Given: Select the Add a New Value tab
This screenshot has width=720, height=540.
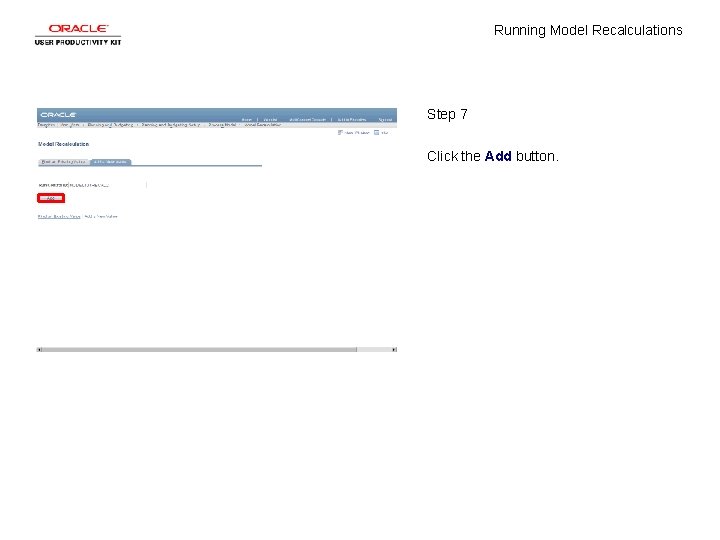Looking at the screenshot, I should [111, 162].
